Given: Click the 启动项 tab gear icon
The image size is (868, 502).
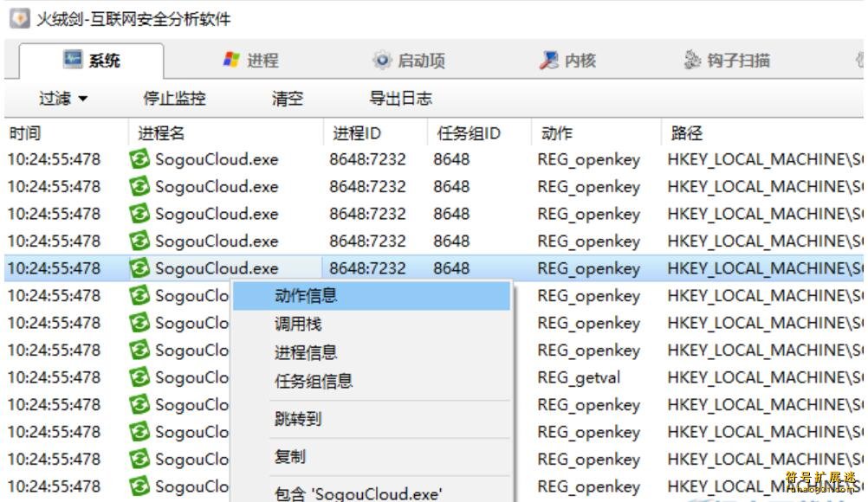Looking at the screenshot, I should tap(382, 60).
